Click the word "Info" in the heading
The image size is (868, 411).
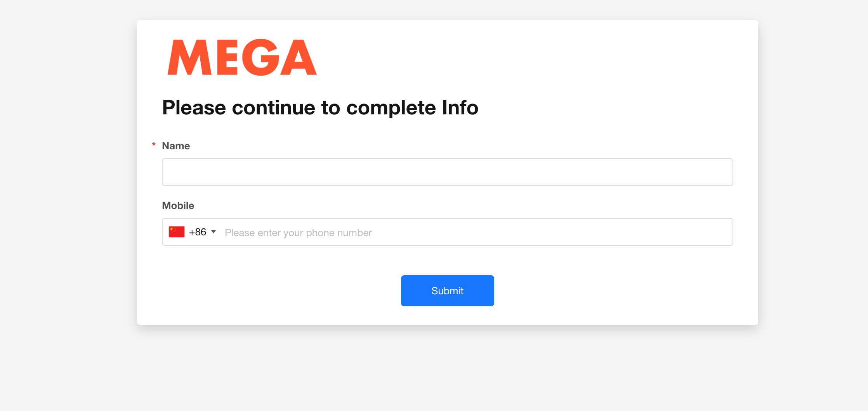(x=460, y=108)
